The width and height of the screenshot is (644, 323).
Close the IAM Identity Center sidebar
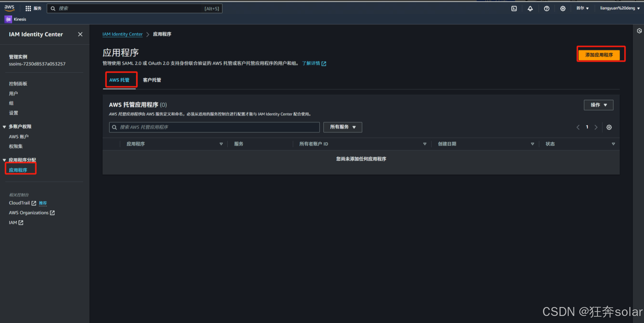coord(80,34)
